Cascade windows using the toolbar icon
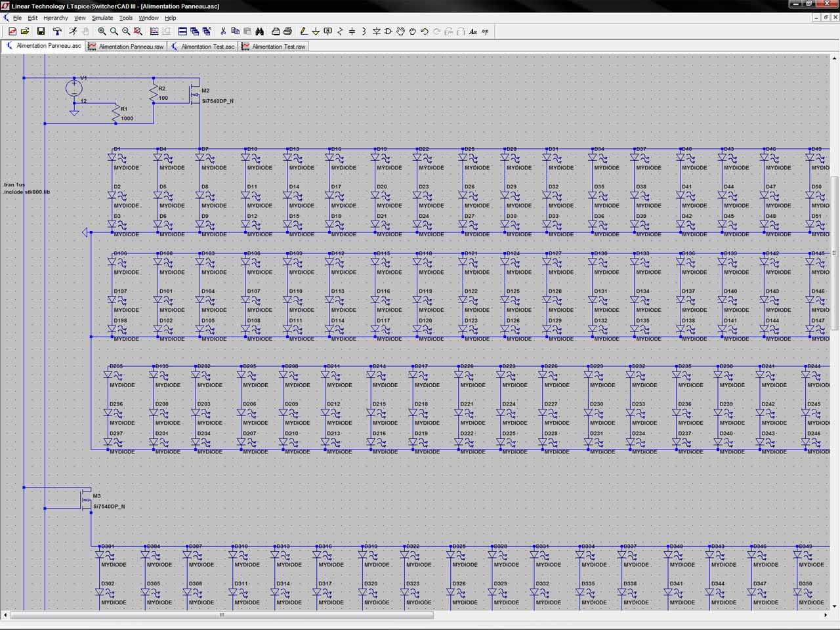The image size is (840, 630). tap(207, 31)
